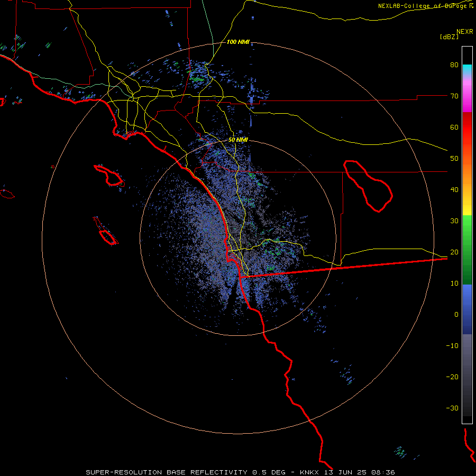Select the -10 value on the dBZ scale
The height and width of the screenshot is (476, 476).
[452, 345]
